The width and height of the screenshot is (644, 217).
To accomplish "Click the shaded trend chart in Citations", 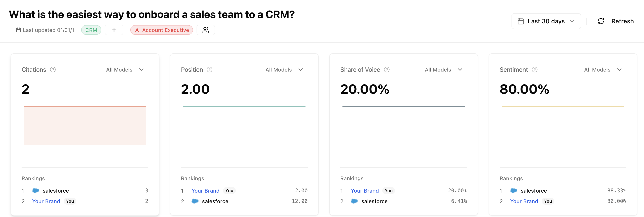I will (x=85, y=125).
